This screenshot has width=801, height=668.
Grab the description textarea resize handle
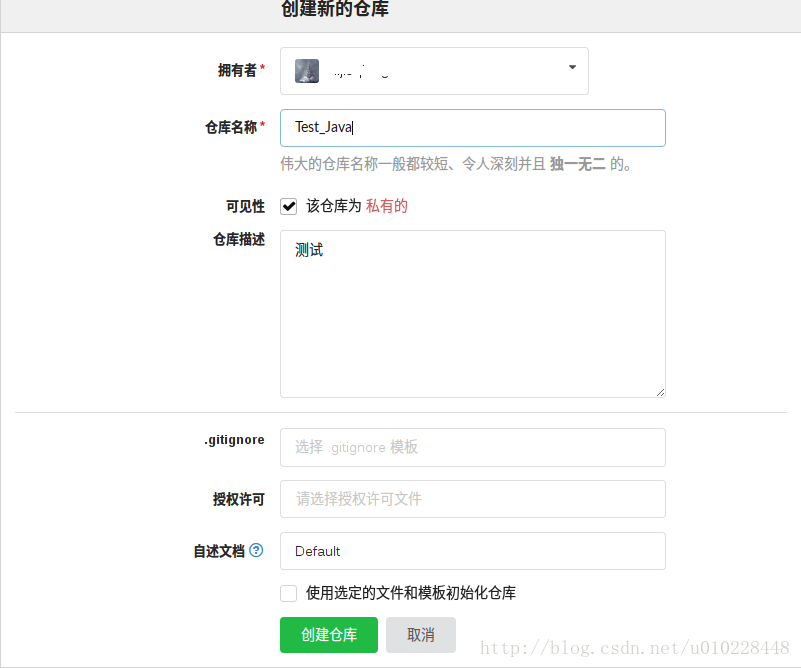pyautogui.click(x=660, y=392)
